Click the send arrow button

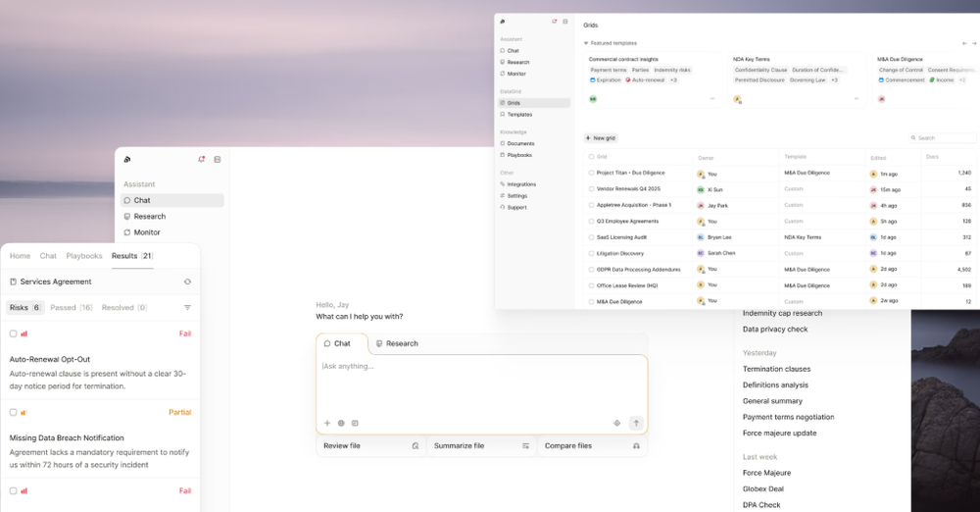click(x=636, y=423)
